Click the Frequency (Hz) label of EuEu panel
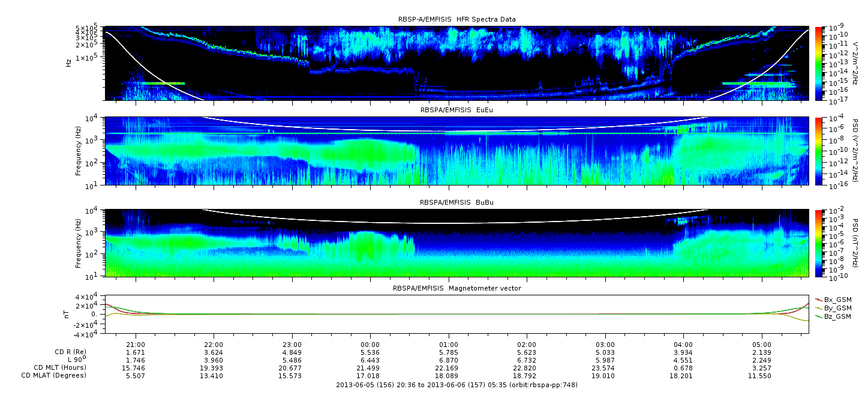Screen dimensions: 868x395 pos(79,151)
